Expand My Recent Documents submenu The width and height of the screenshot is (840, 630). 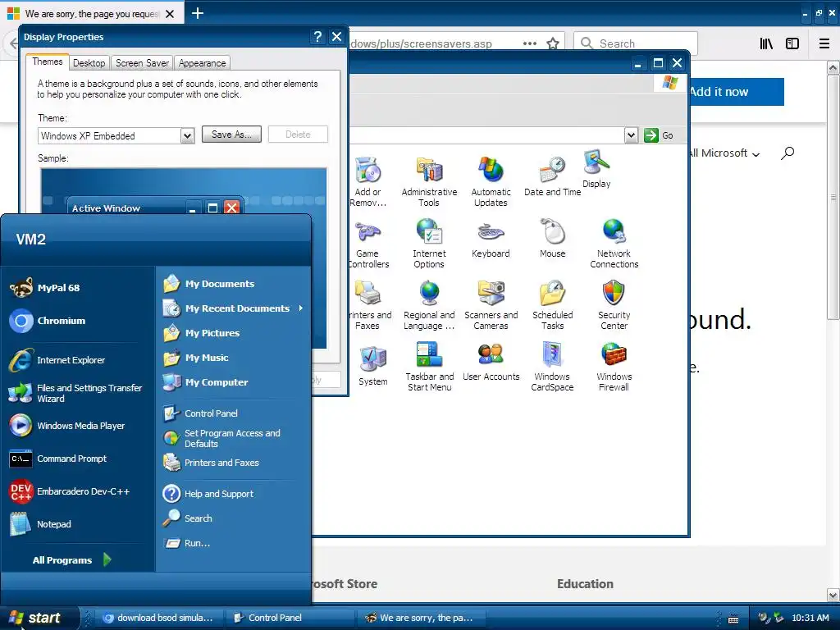233,308
